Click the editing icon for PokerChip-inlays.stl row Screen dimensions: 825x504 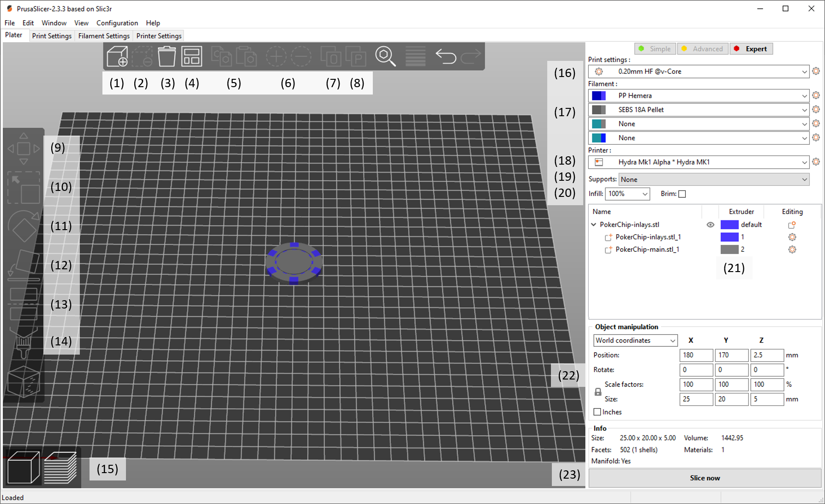pyautogui.click(x=792, y=225)
